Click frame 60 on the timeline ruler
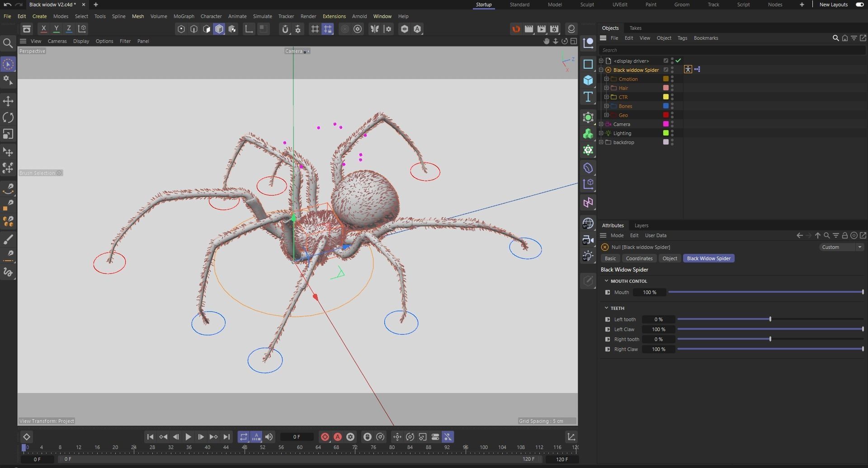868x468 pixels. tap(299, 447)
